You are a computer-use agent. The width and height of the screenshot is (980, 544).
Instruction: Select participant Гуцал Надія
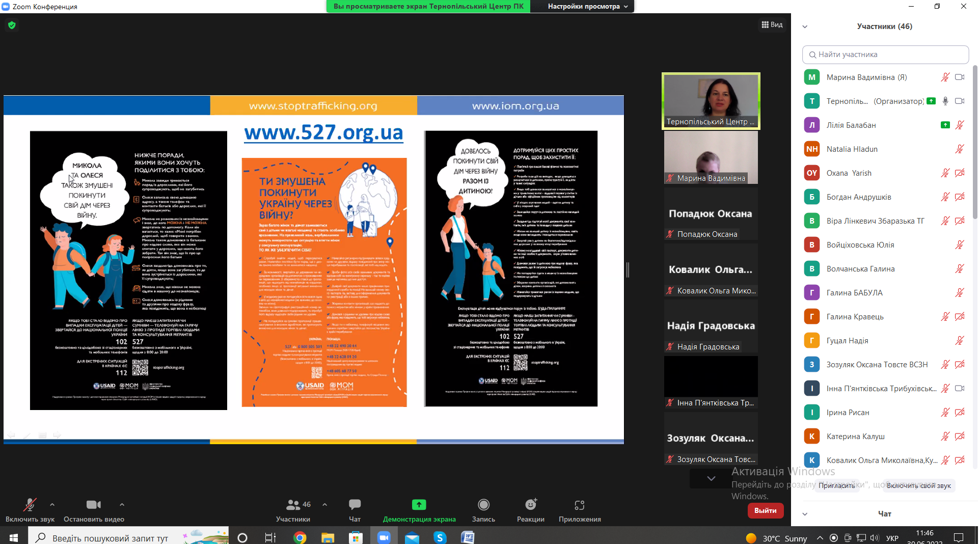coord(885,340)
